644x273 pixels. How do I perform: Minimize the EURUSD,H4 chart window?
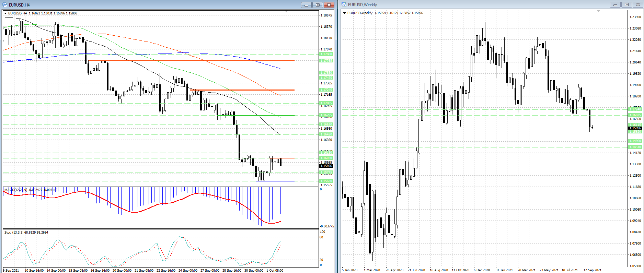click(x=306, y=5)
